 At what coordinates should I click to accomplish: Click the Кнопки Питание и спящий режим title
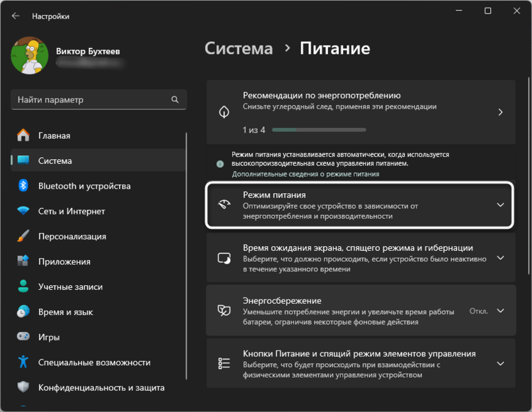(359, 354)
